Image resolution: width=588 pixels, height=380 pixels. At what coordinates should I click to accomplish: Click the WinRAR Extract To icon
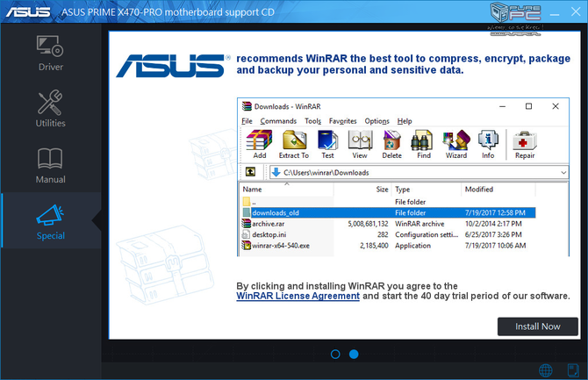[294, 145]
